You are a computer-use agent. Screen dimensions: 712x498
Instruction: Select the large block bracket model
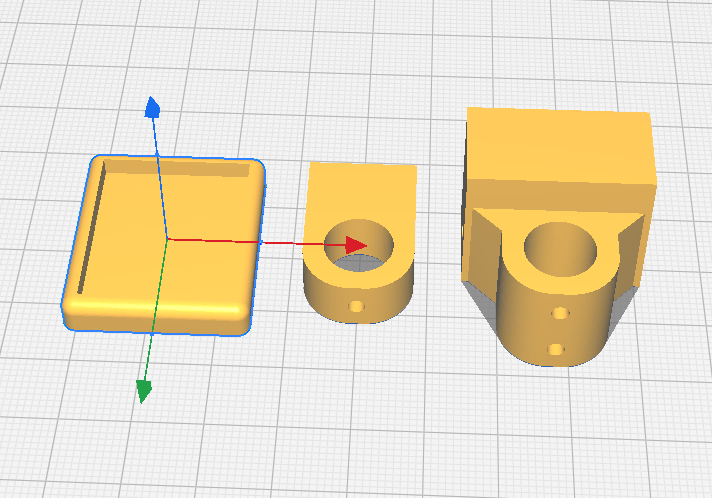pos(559,236)
